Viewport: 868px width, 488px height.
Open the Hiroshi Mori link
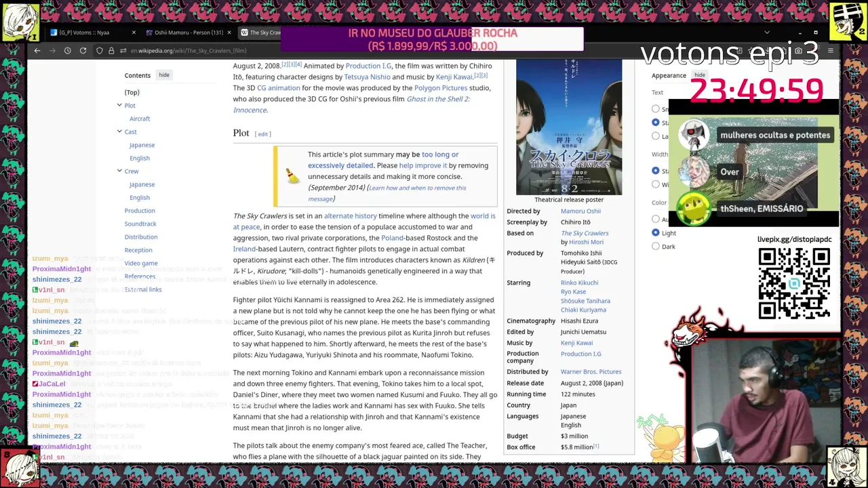[586, 242]
